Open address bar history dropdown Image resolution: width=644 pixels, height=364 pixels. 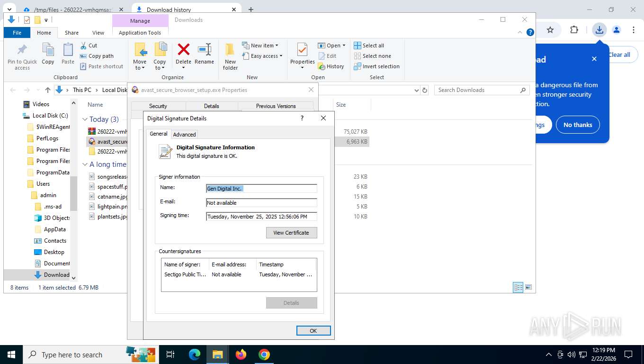click(416, 90)
